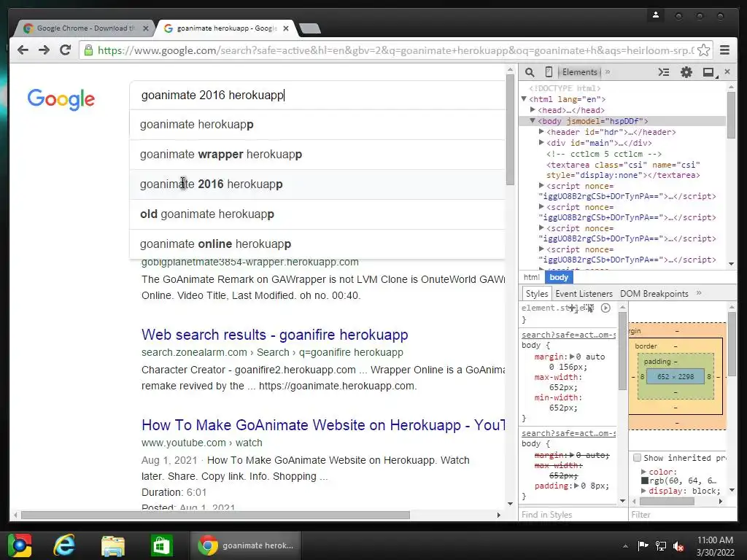
Task: Bookmark this page with the star icon
Action: (x=703, y=50)
